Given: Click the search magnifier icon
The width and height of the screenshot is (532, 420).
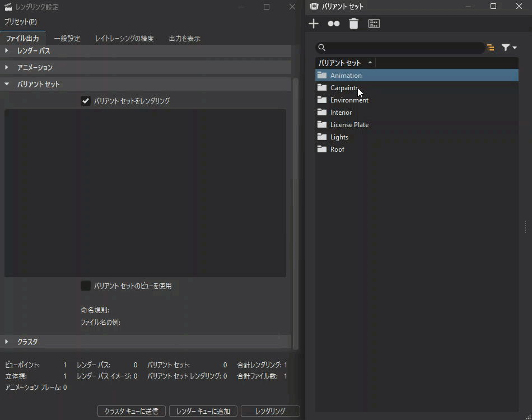Looking at the screenshot, I should point(322,48).
